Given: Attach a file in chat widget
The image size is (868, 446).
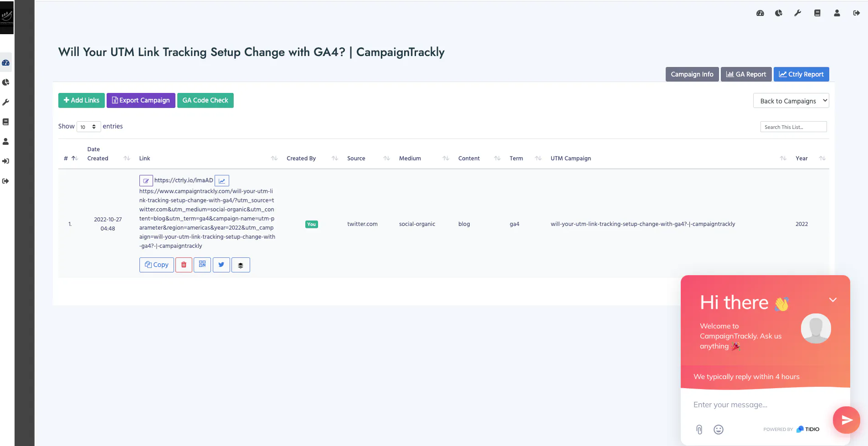Looking at the screenshot, I should point(699,430).
